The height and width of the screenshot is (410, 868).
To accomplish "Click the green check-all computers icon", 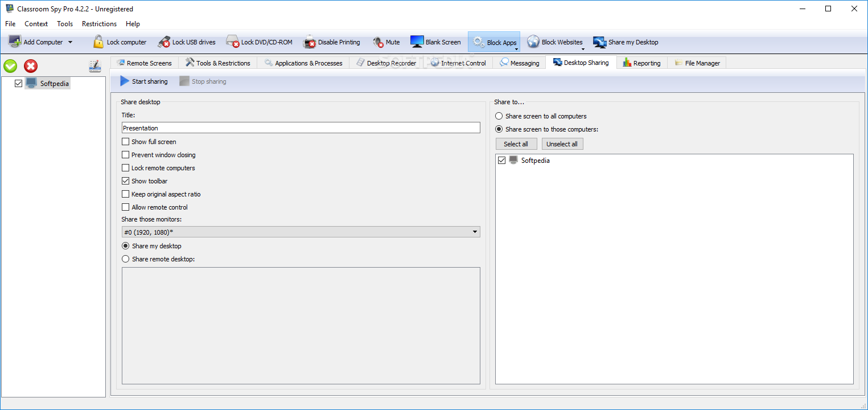I will [10, 66].
